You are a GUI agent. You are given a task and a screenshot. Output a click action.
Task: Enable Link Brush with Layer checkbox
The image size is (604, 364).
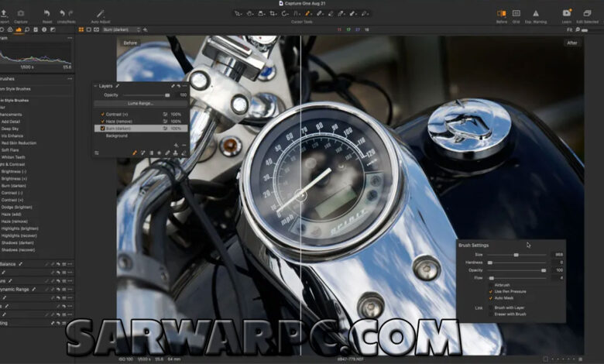(491, 307)
